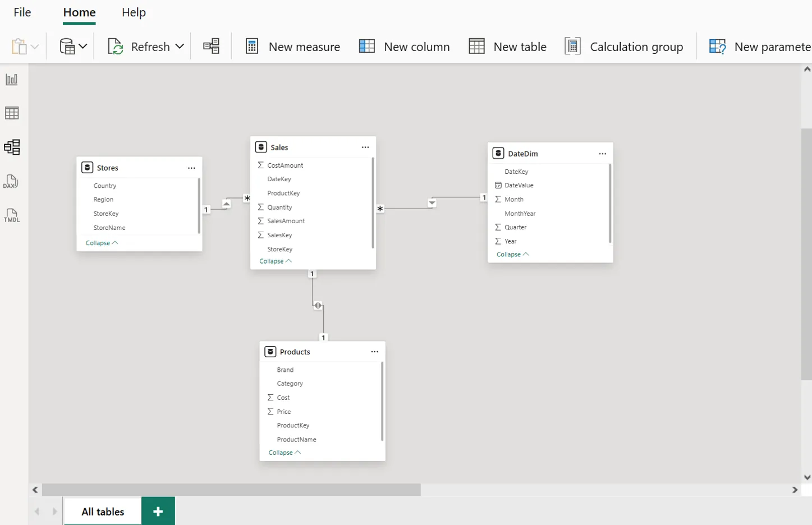This screenshot has height=525, width=812.
Task: Select the All tables layout tab
Action: [x=103, y=512]
